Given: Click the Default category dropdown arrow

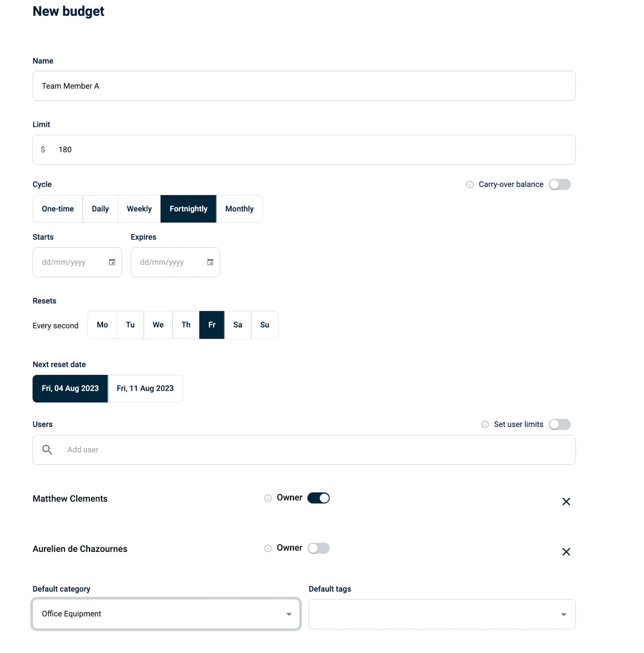Looking at the screenshot, I should (x=289, y=614).
